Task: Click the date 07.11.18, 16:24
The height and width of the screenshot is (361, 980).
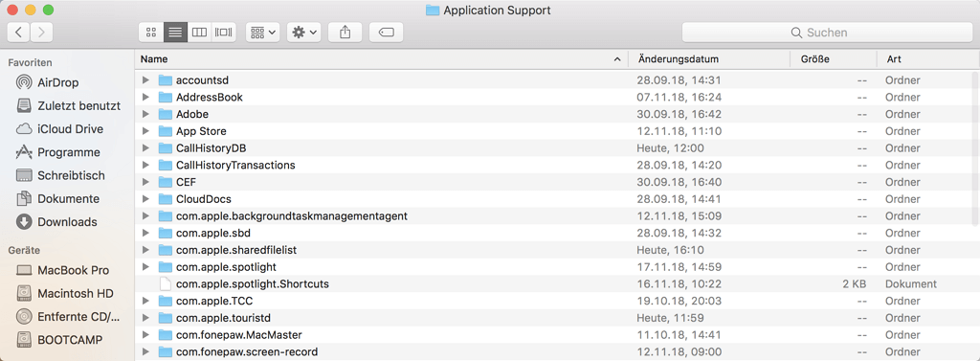Action: tap(679, 97)
